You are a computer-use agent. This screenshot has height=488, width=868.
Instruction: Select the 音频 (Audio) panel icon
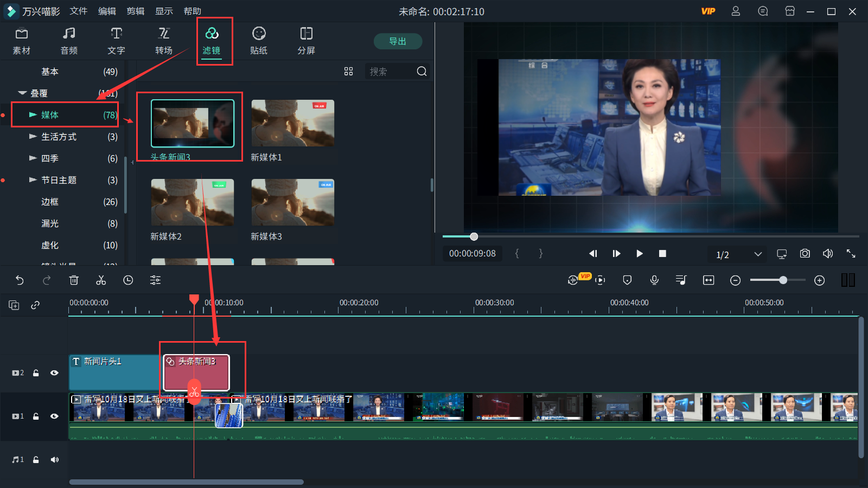[x=69, y=41]
